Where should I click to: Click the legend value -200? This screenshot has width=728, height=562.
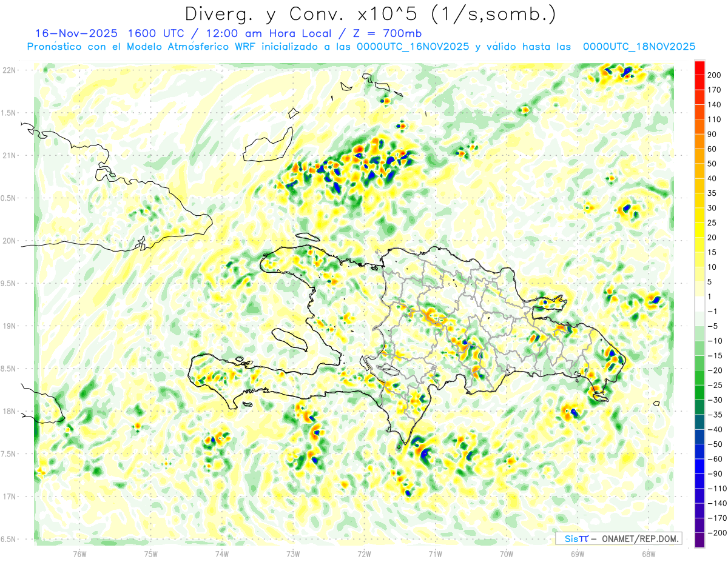coord(717,533)
